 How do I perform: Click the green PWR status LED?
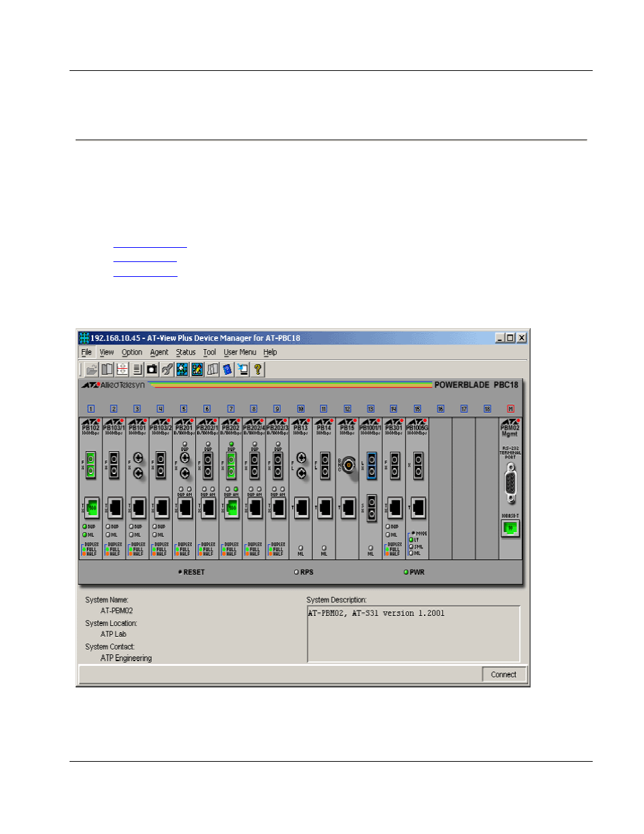(x=406, y=572)
